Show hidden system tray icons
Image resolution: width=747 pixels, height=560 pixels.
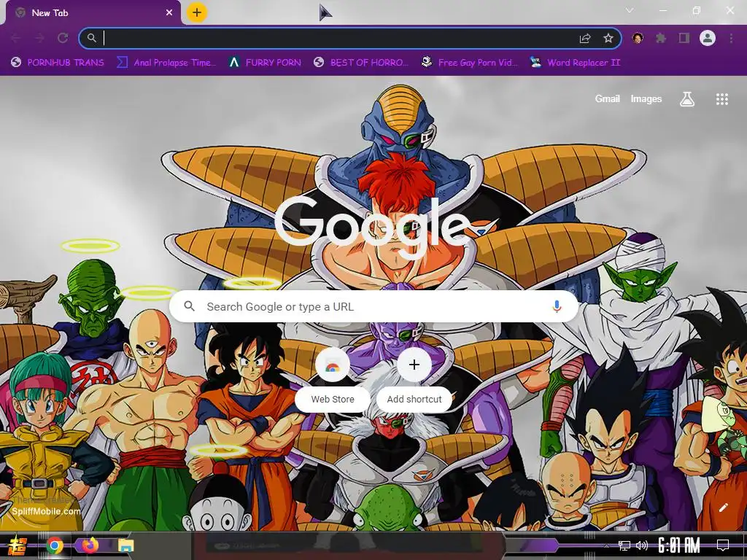tap(606, 545)
